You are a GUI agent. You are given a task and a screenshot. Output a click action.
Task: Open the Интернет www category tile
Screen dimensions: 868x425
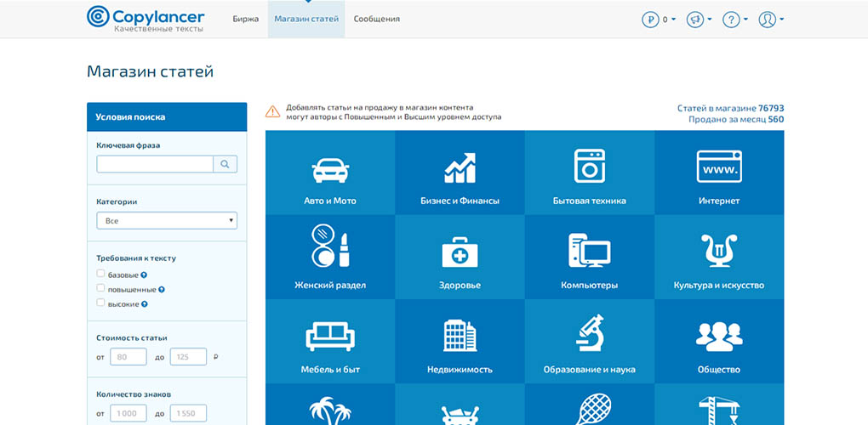(719, 173)
